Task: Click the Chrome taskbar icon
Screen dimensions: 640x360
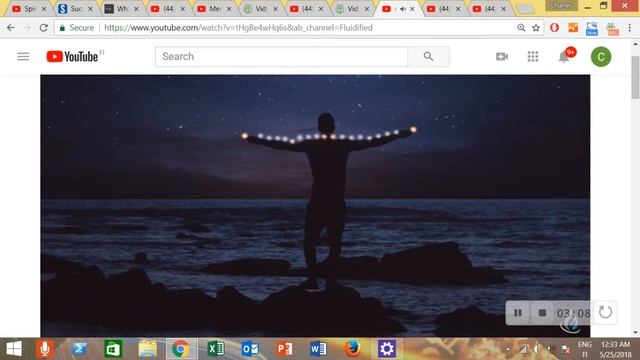Action: [x=180, y=349]
